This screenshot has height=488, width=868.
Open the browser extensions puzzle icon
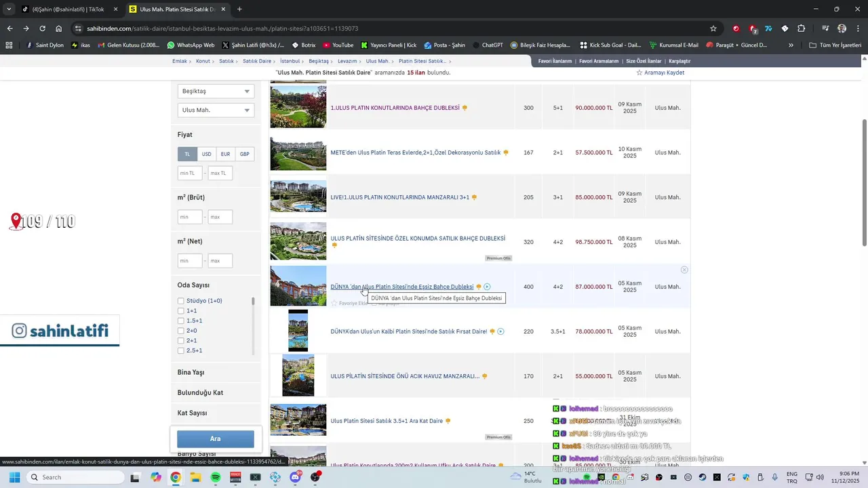(x=802, y=28)
